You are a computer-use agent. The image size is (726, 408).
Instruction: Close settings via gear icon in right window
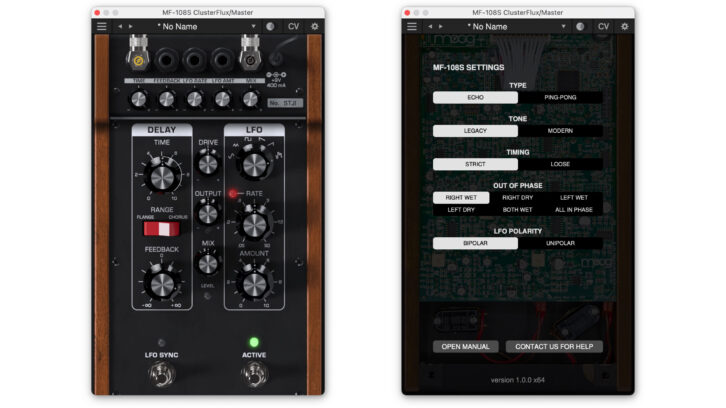625,26
